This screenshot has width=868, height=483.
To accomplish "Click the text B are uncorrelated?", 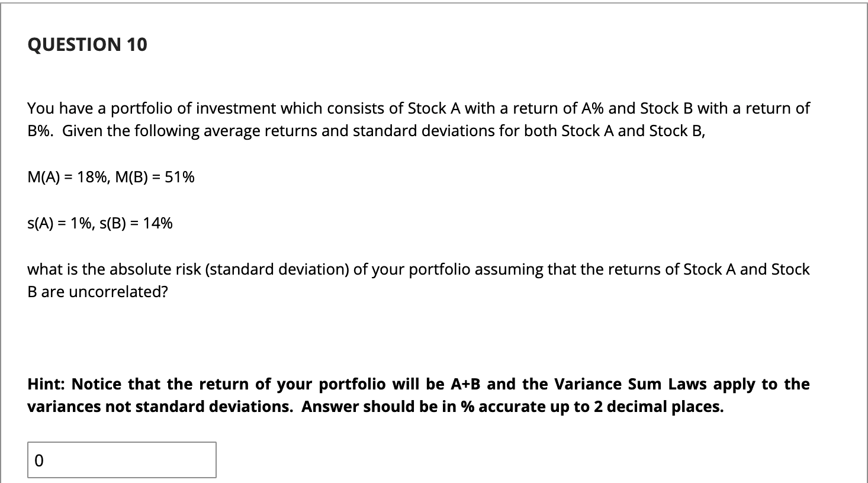I will point(98,292).
